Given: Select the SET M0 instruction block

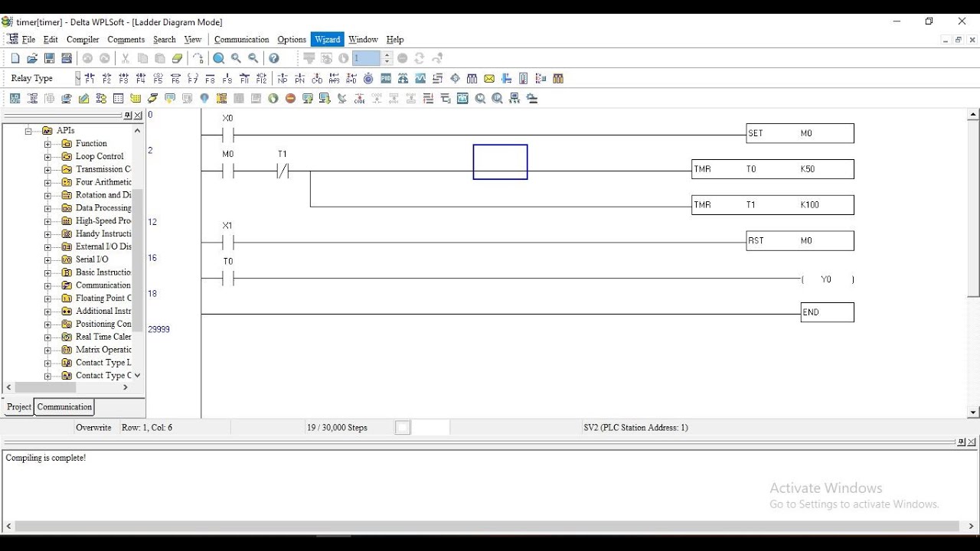Looking at the screenshot, I should (x=800, y=133).
